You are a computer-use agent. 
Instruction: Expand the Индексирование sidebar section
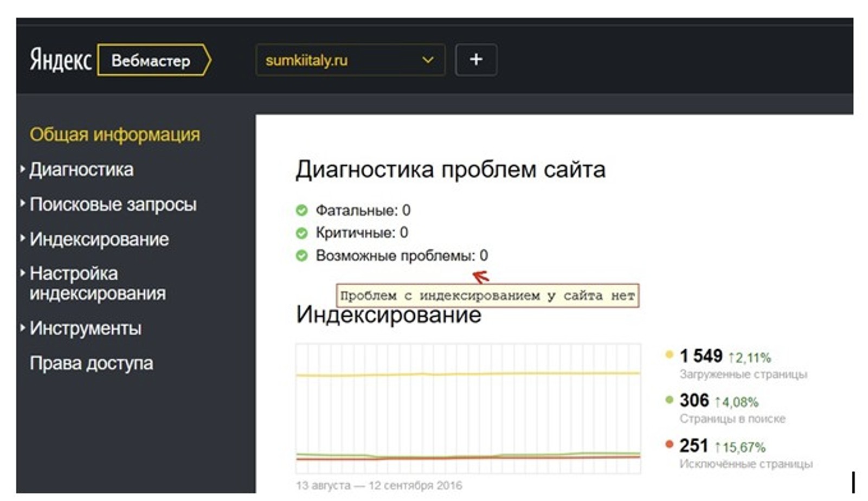pyautogui.click(x=100, y=239)
